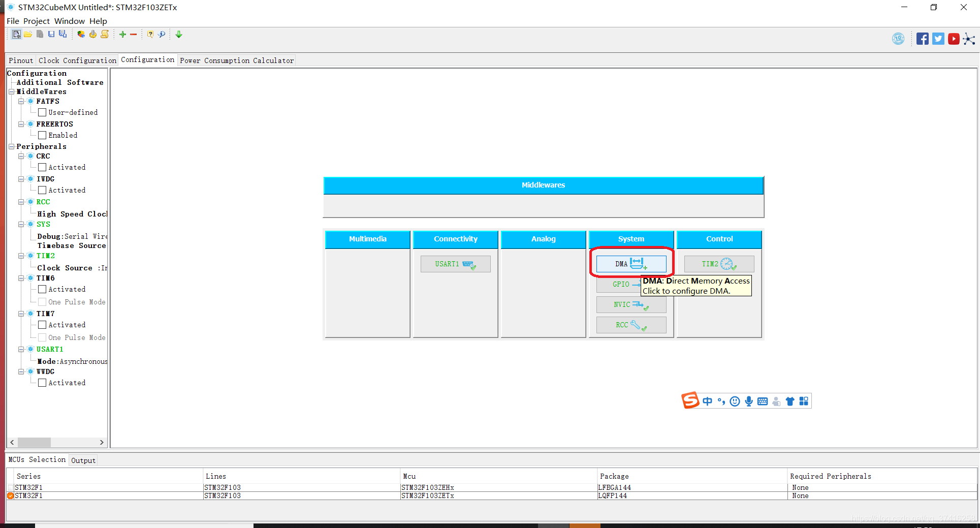Click the Sogou skin t-shirt icon
The image size is (980, 528).
click(790, 401)
